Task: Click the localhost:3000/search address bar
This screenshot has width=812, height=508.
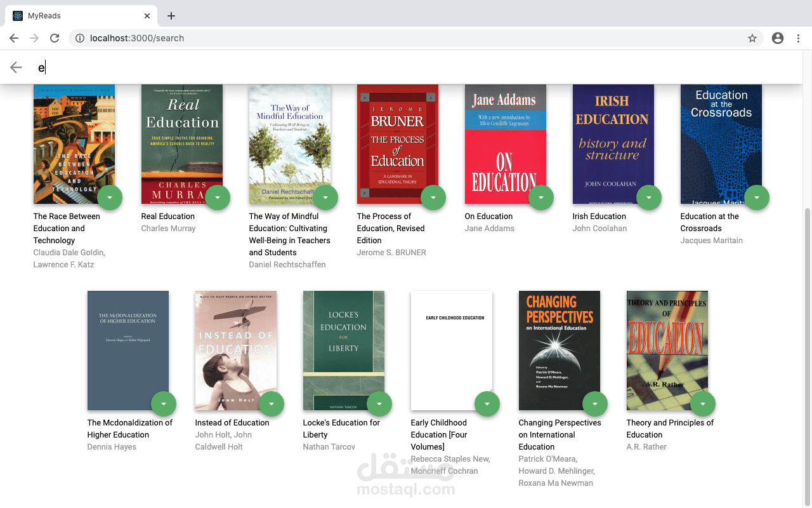Action: click(x=416, y=38)
